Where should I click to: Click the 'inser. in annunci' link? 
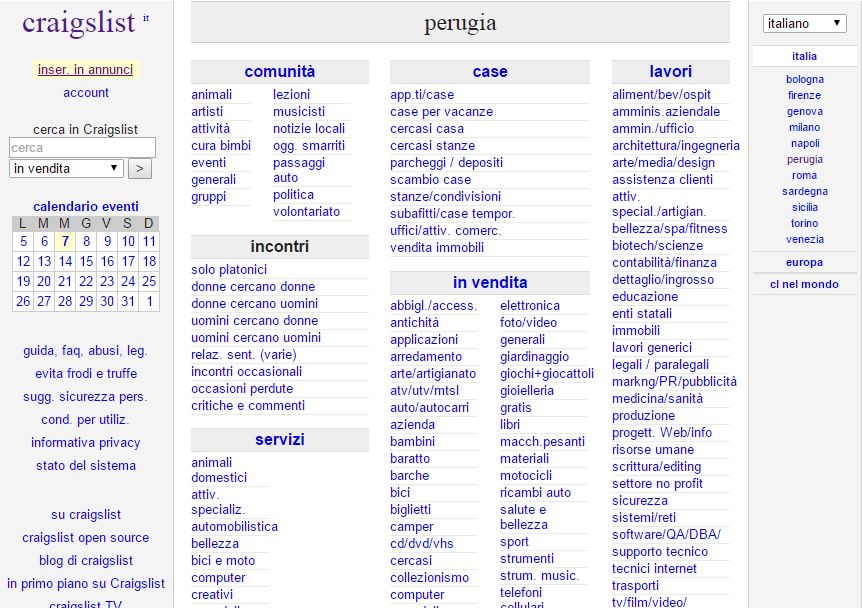85,70
